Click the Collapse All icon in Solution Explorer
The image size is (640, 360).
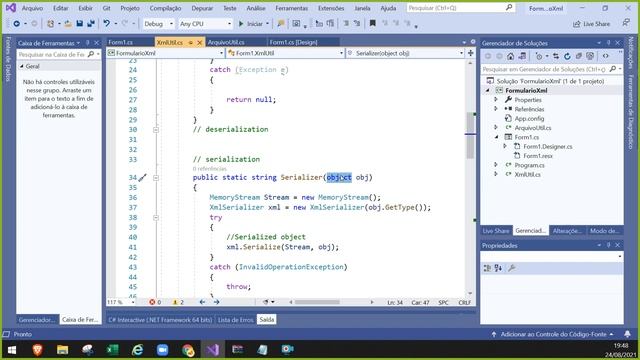coord(579,56)
